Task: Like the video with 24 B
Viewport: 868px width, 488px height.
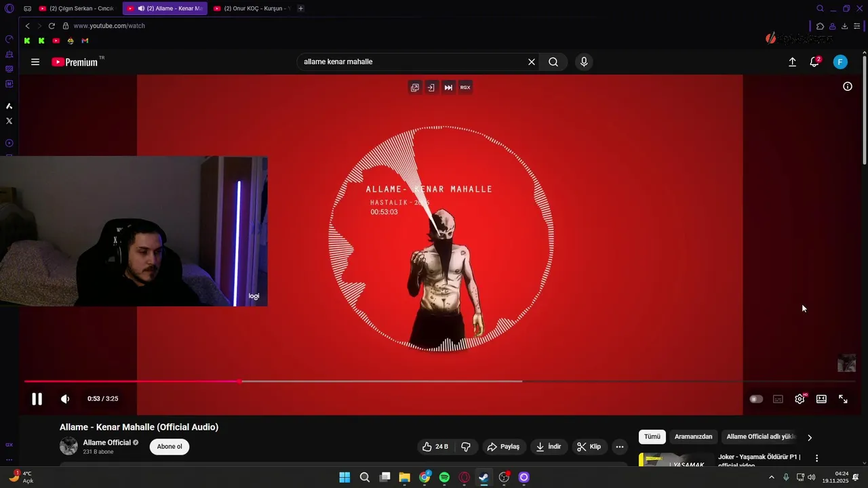Action: (x=435, y=447)
